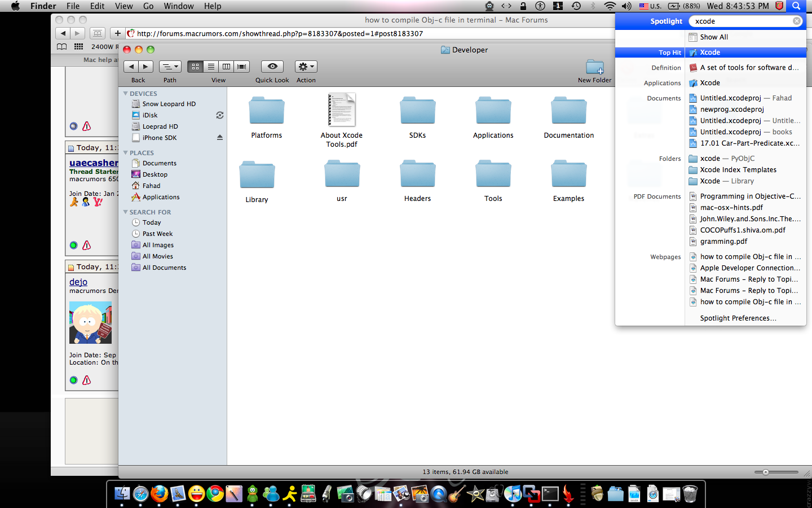This screenshot has width=812, height=508.
Task: Launch Firefox from the Dock
Action: 159,494
